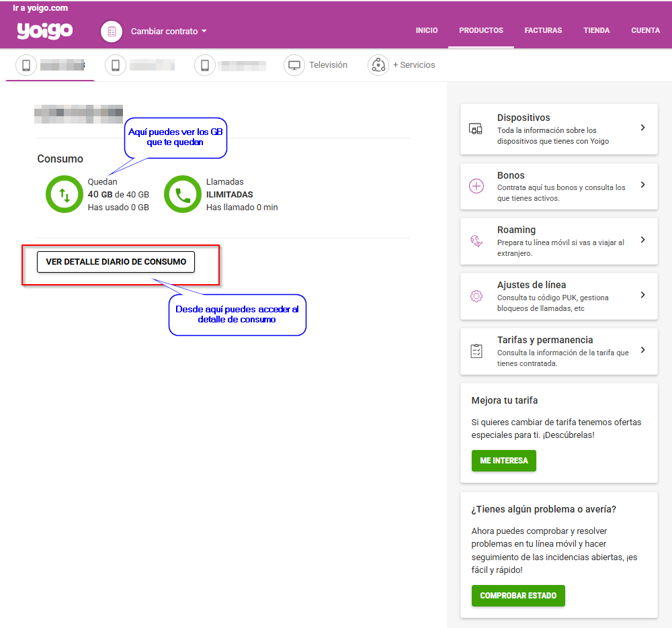The height and width of the screenshot is (628, 672).
Task: Click the contract clipboard icon
Action: 112,32
